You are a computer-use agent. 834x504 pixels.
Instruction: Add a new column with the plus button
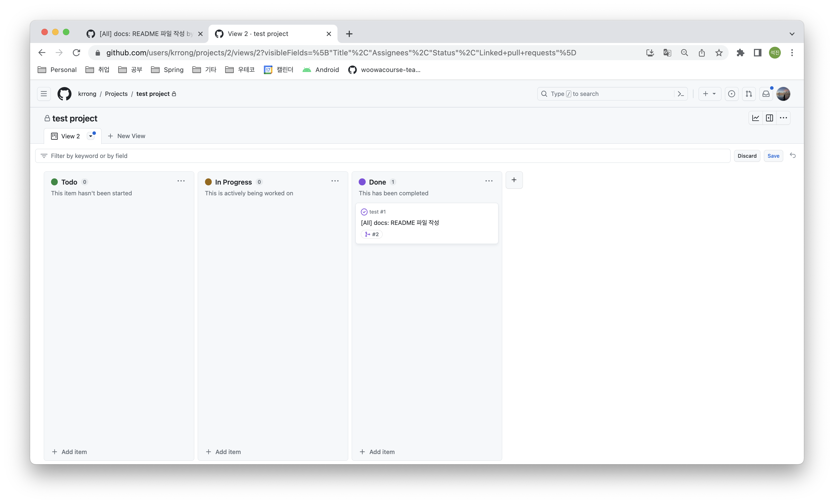514,180
